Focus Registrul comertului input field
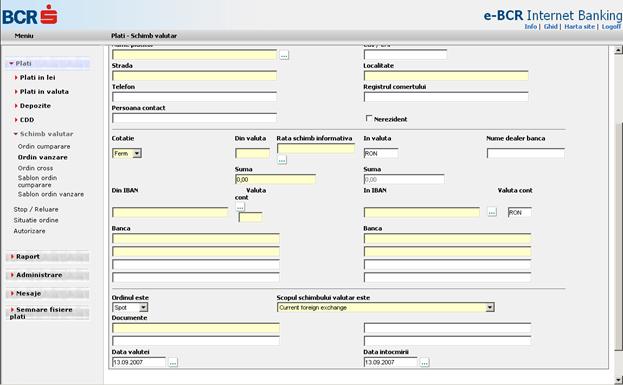 click(x=446, y=97)
